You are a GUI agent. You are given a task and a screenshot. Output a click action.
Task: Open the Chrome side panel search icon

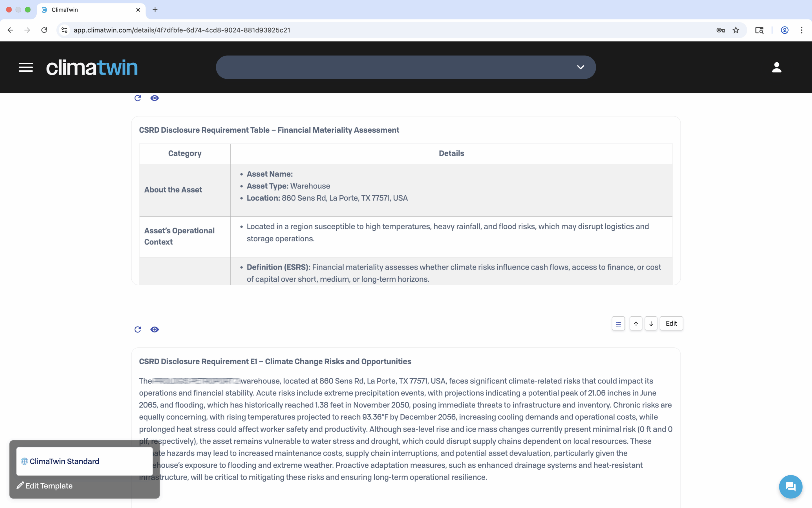pyautogui.click(x=759, y=30)
